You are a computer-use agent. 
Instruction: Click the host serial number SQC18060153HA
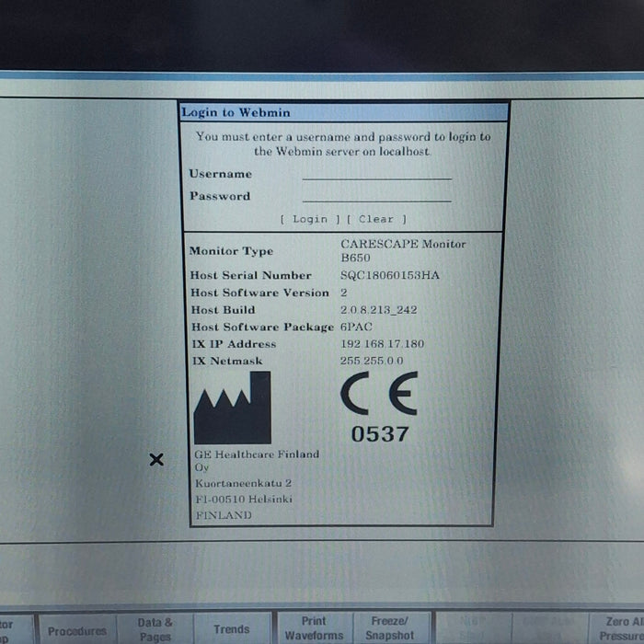point(390,275)
